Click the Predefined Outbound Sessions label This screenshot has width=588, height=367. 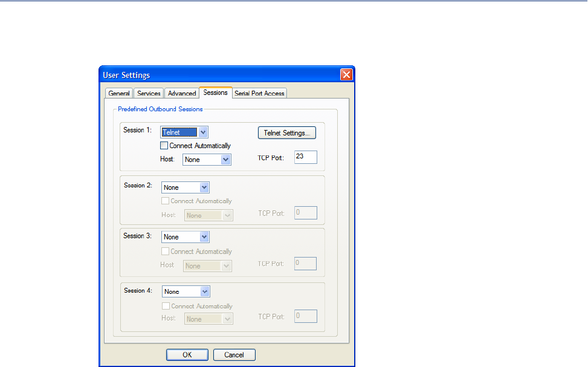[160, 109]
